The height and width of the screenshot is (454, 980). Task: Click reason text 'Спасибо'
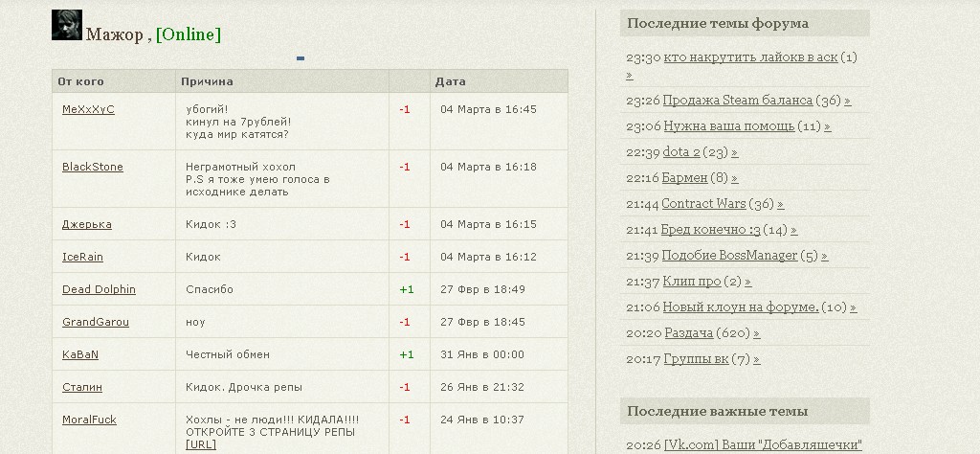210,289
